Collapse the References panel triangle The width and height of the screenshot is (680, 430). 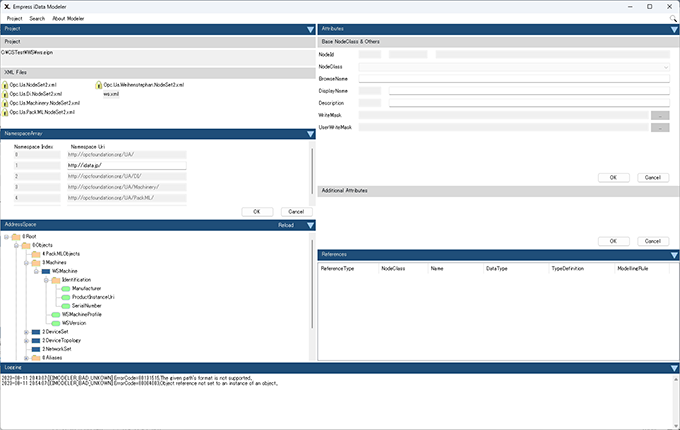tap(674, 255)
